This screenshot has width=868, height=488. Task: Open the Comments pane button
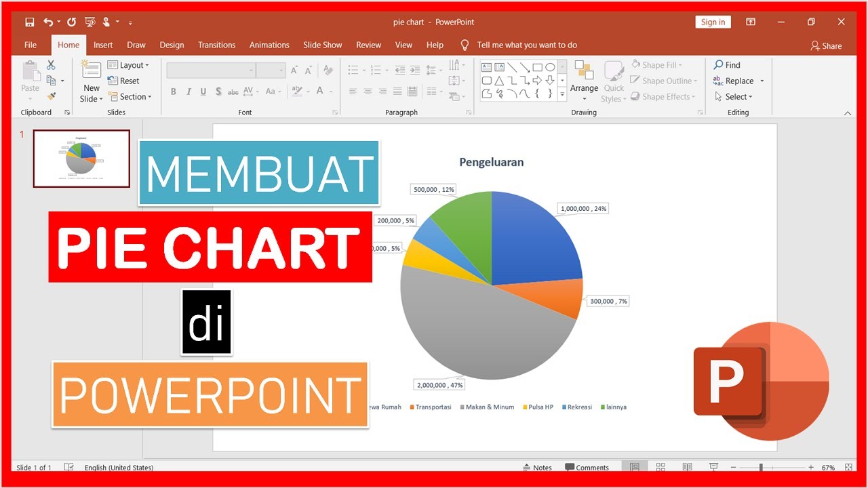587,468
